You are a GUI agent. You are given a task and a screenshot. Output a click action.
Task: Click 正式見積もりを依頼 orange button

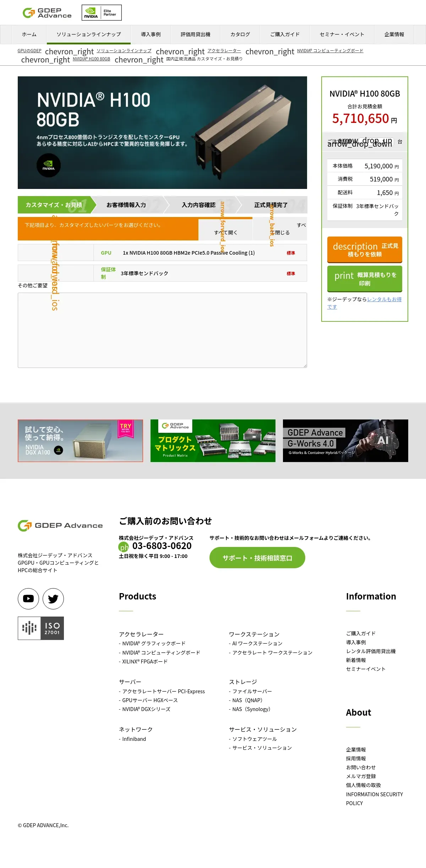[365, 250]
